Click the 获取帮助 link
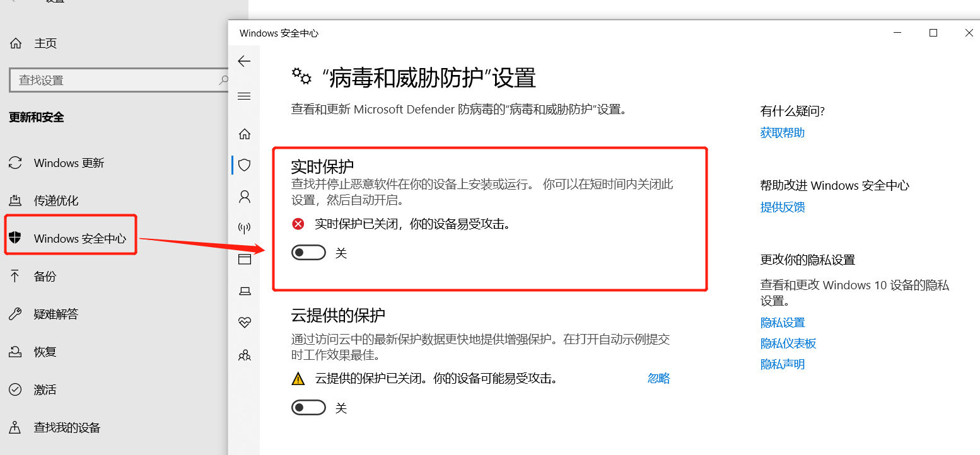 (783, 133)
